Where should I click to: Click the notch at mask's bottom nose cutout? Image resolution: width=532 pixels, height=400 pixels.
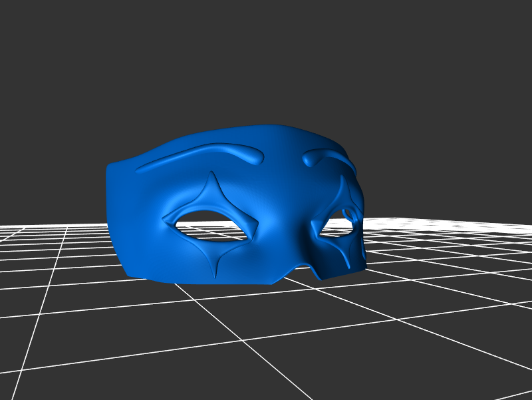[x=303, y=267]
